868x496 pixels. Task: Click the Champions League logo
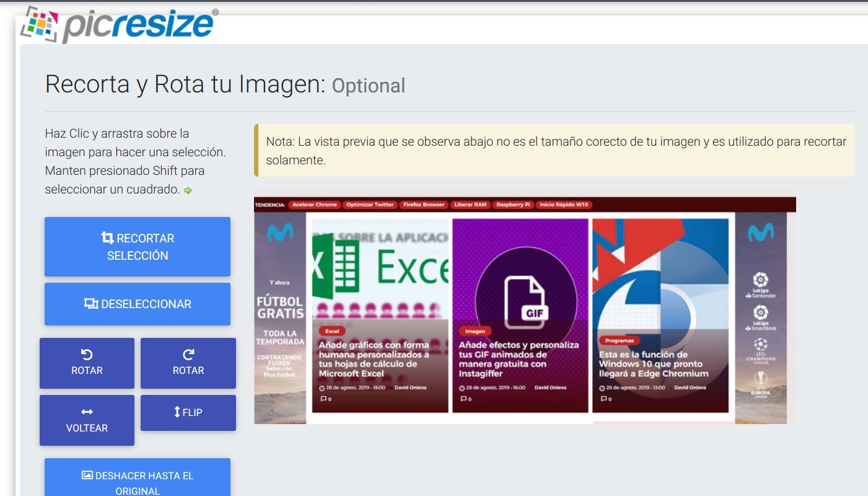pyautogui.click(x=760, y=350)
